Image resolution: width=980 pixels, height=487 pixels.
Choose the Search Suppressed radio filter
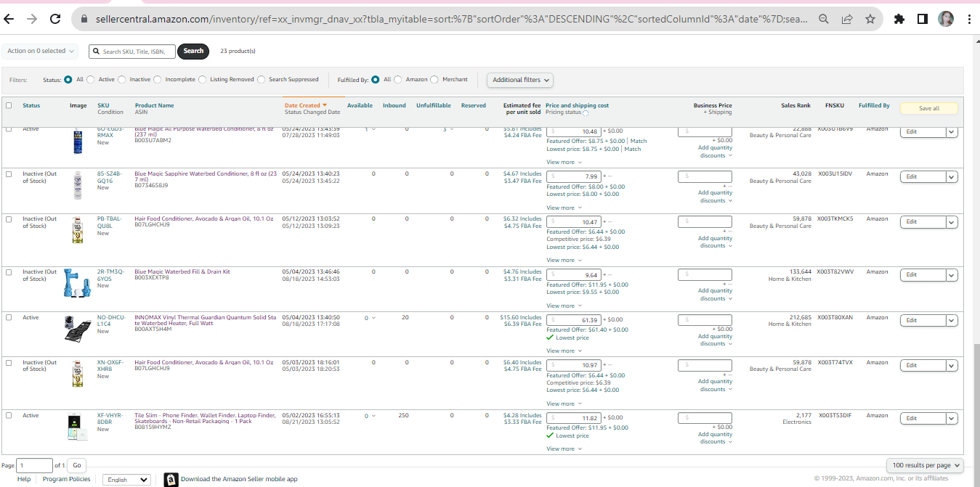pos(262,79)
